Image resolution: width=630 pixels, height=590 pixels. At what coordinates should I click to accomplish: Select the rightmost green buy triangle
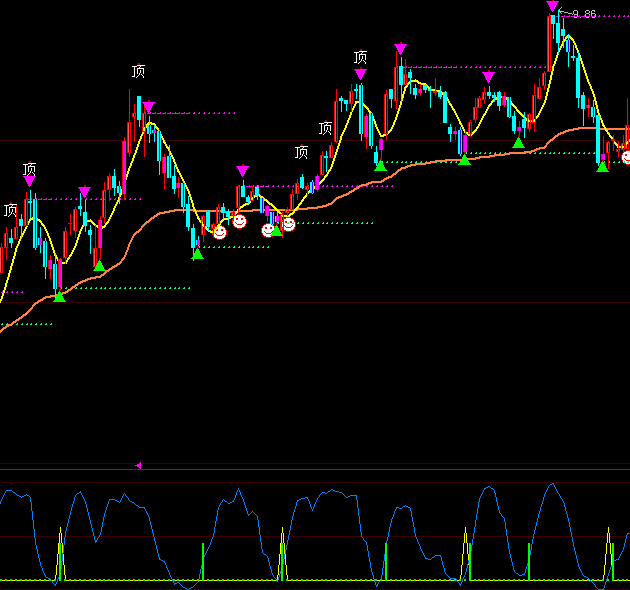click(x=602, y=166)
